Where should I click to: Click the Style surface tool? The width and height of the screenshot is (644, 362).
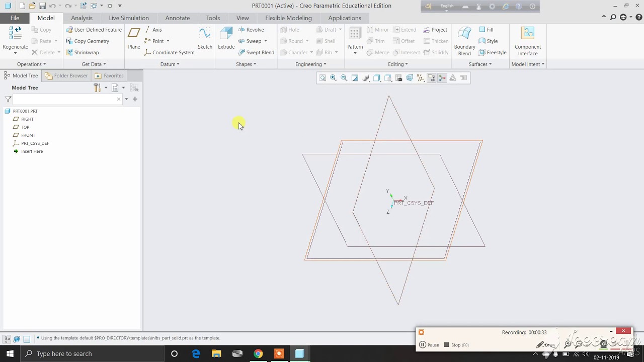pos(488,41)
